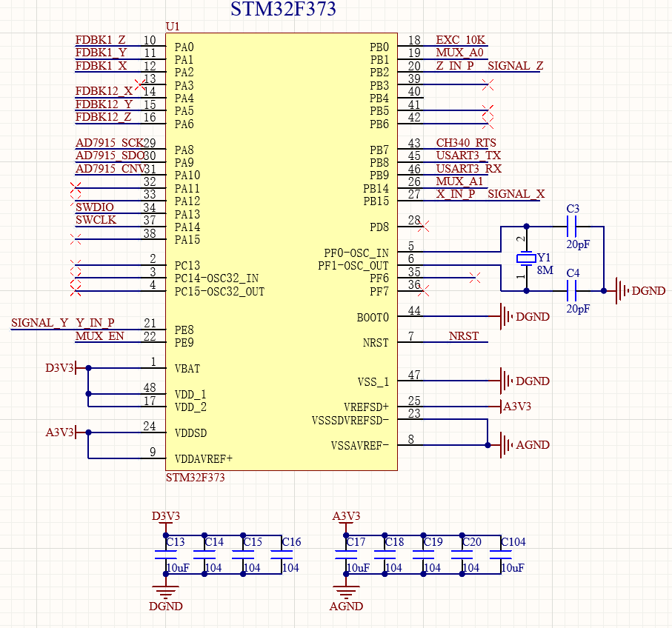Click the FDBK12_X net label

pos(104,91)
